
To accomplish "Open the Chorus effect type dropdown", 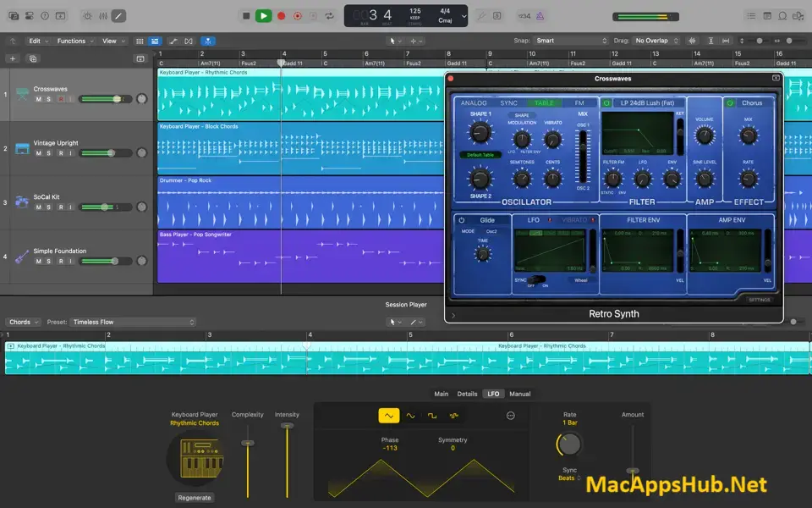I will click(752, 102).
